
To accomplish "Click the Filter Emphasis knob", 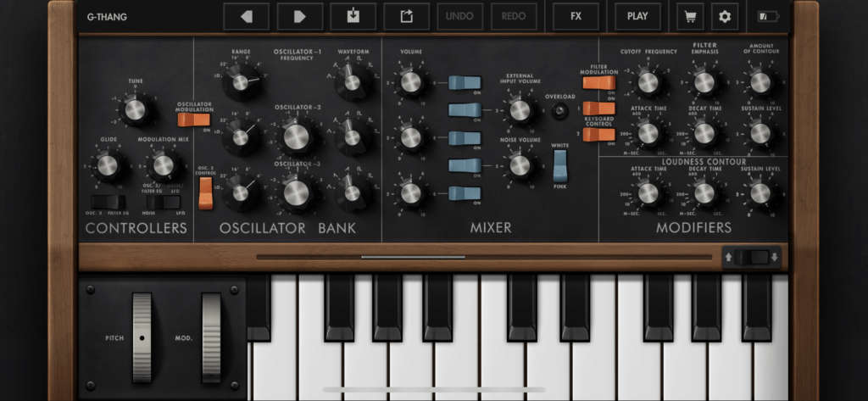I will [704, 82].
